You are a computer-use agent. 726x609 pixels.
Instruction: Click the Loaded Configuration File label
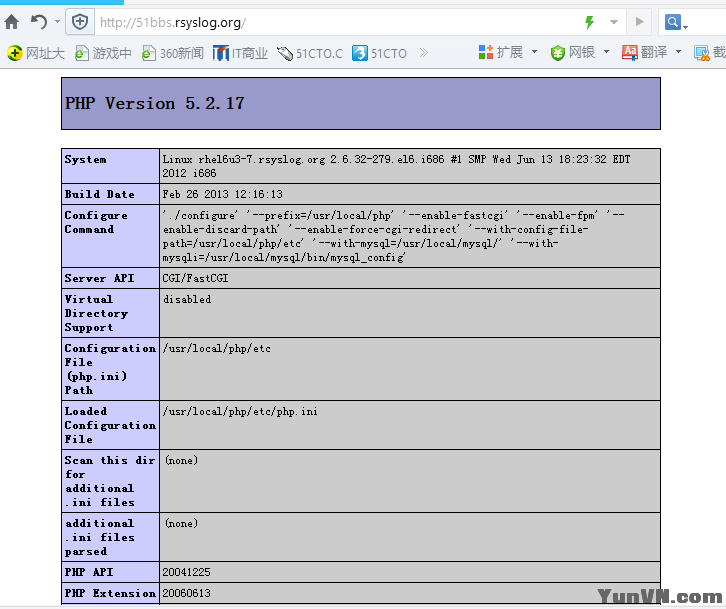pos(110,425)
